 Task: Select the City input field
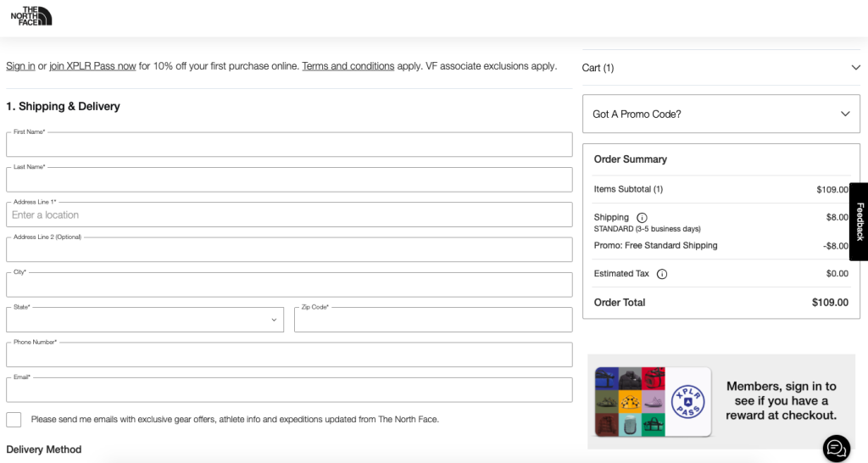click(x=289, y=285)
